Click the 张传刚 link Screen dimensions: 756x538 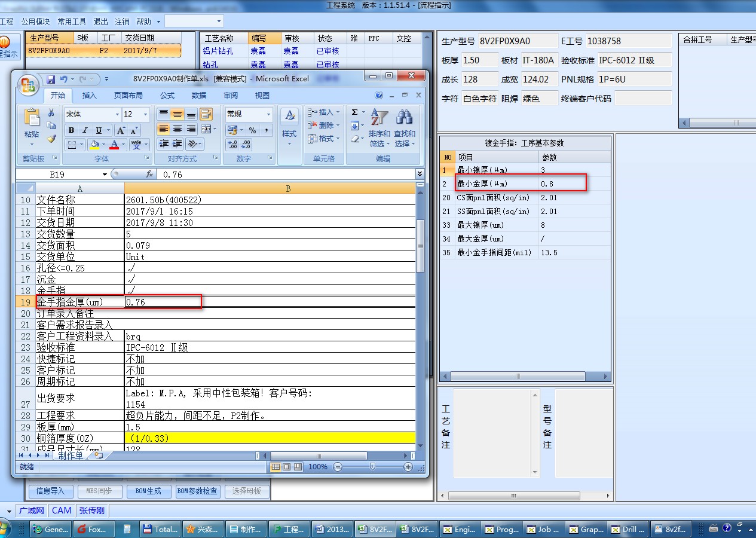coord(91,511)
